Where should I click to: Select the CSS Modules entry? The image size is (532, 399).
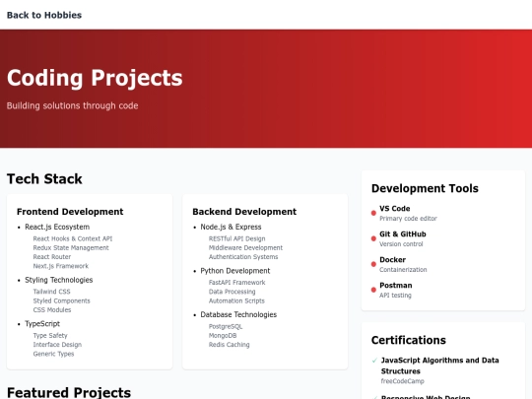52,309
